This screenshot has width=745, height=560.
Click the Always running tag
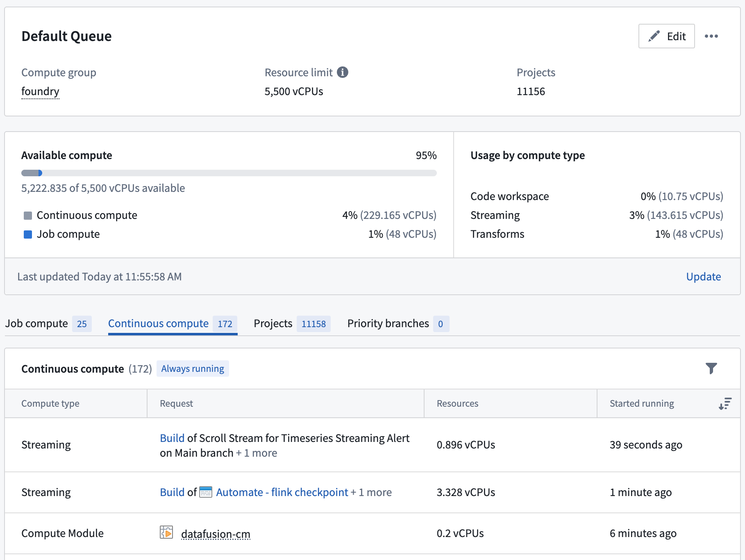(x=193, y=369)
